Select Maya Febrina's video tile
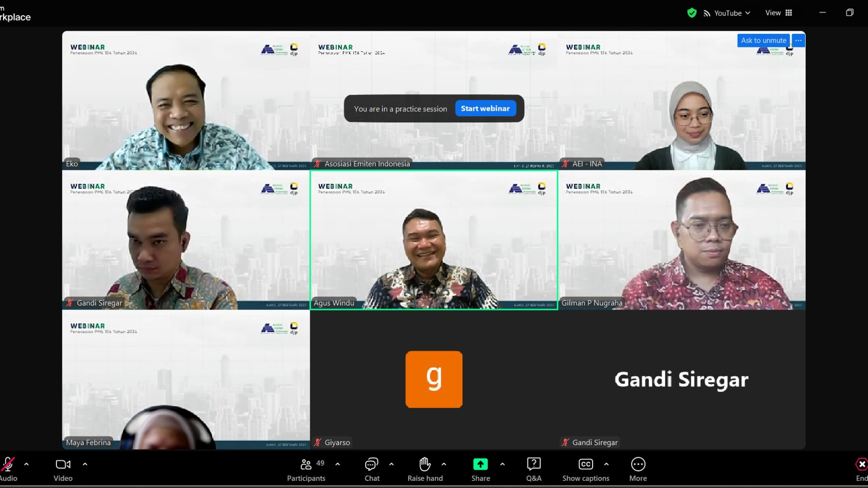 pos(186,380)
